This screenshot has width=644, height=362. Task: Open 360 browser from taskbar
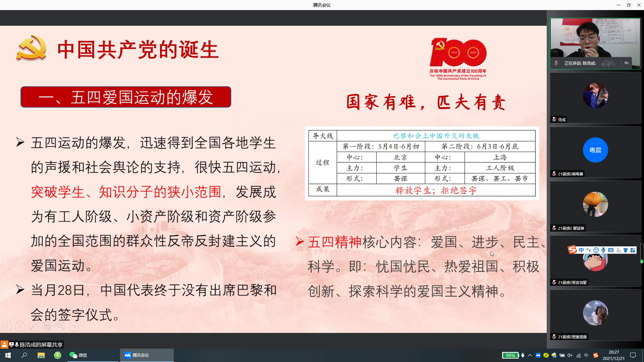click(x=58, y=355)
